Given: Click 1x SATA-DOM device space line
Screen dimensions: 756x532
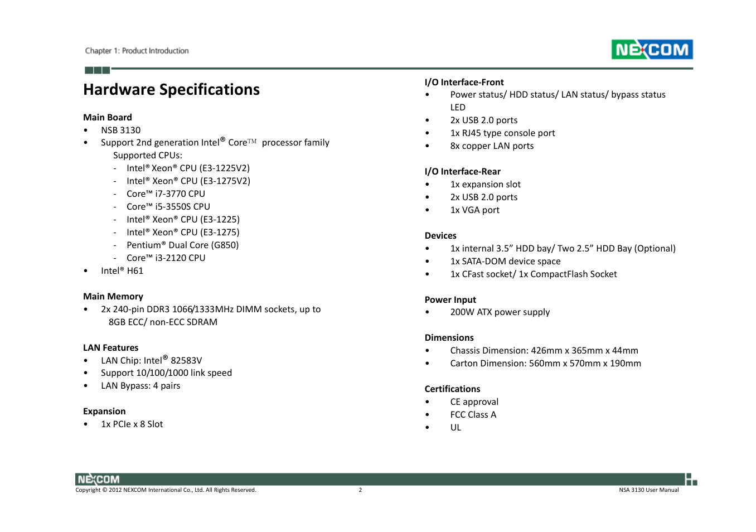Looking at the screenshot, I should [505, 262].
